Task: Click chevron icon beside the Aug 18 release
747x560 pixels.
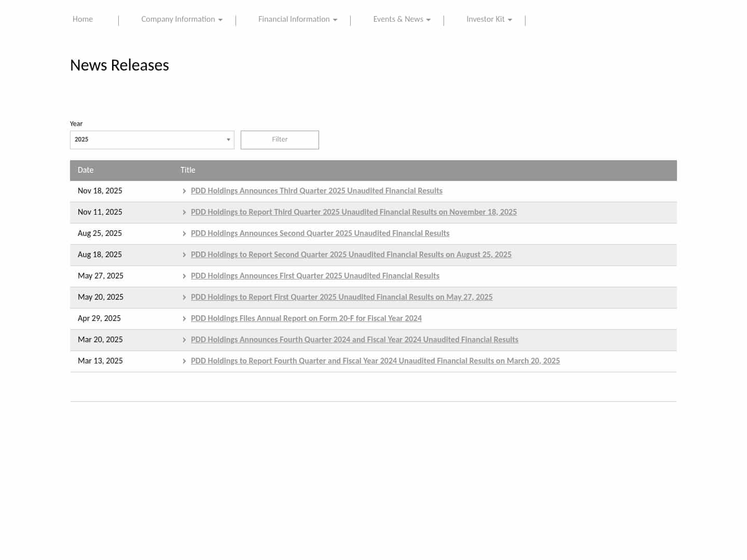Action: pyautogui.click(x=184, y=255)
